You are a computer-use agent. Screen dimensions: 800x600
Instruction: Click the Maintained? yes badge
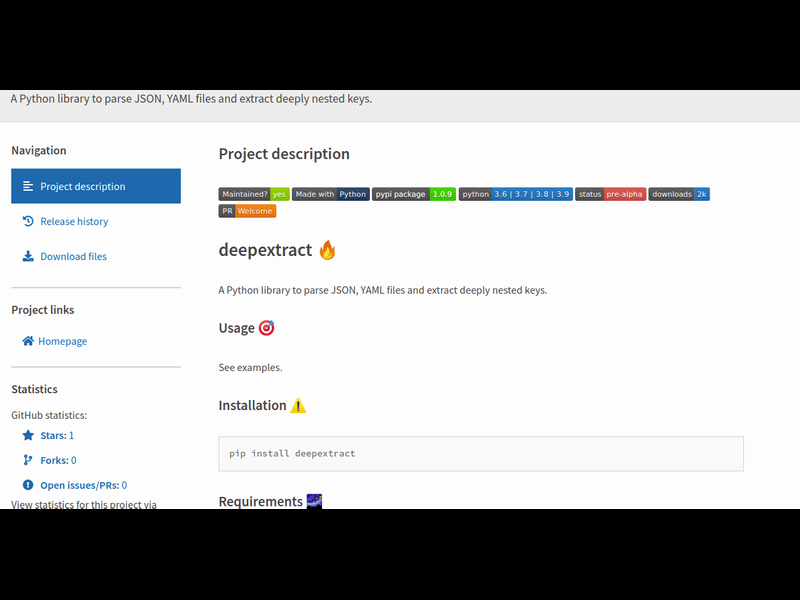[254, 194]
